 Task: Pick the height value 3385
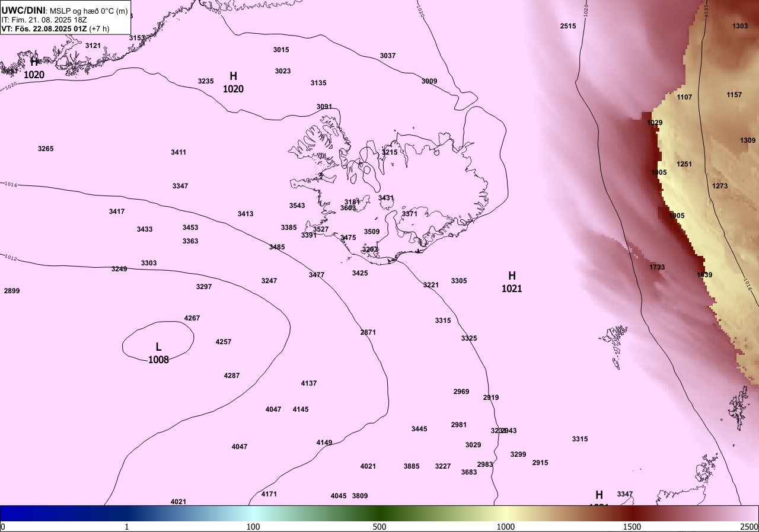(x=289, y=227)
